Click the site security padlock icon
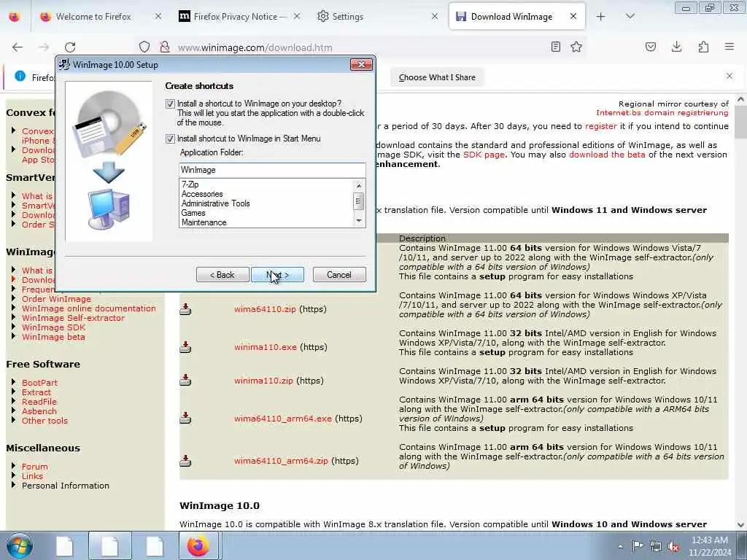 click(x=165, y=47)
